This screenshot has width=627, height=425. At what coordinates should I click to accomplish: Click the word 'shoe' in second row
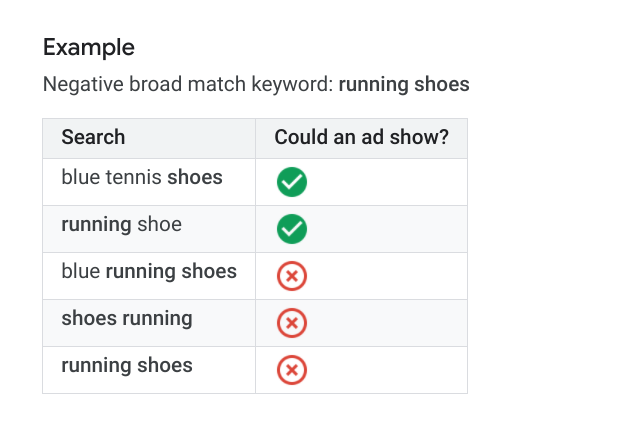[x=160, y=224]
